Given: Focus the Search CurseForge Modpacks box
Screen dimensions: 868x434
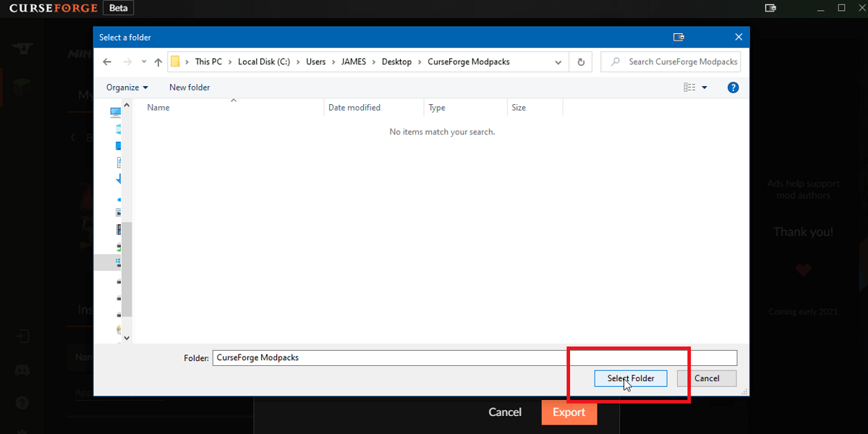Looking at the screenshot, I should click(671, 62).
